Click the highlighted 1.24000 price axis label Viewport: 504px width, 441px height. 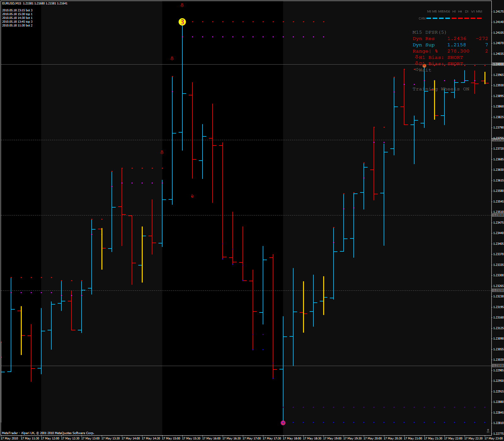point(498,64)
